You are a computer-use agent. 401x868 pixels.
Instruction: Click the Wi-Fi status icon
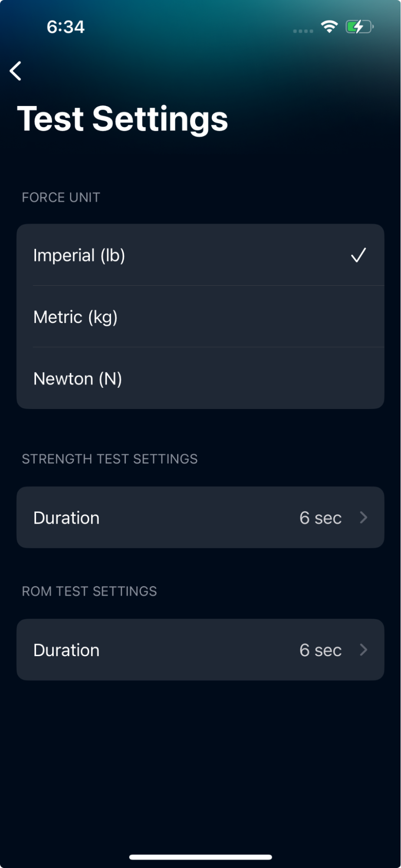point(329,27)
